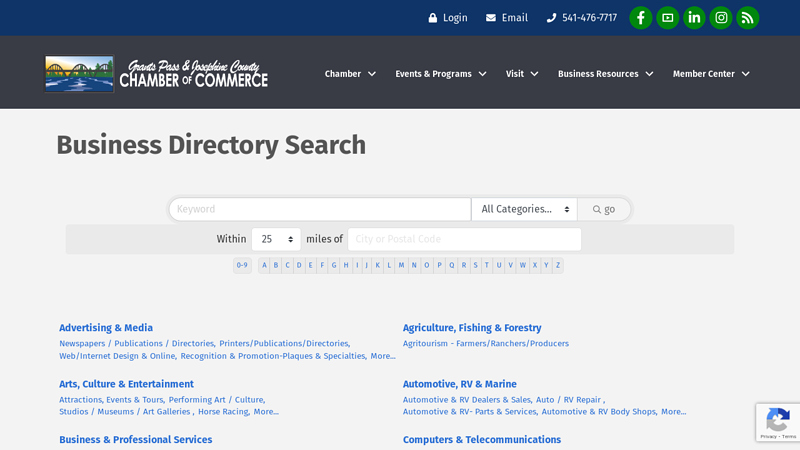The width and height of the screenshot is (800, 450).
Task: Open reCAPTCHA Privacy link
Action: 768,437
